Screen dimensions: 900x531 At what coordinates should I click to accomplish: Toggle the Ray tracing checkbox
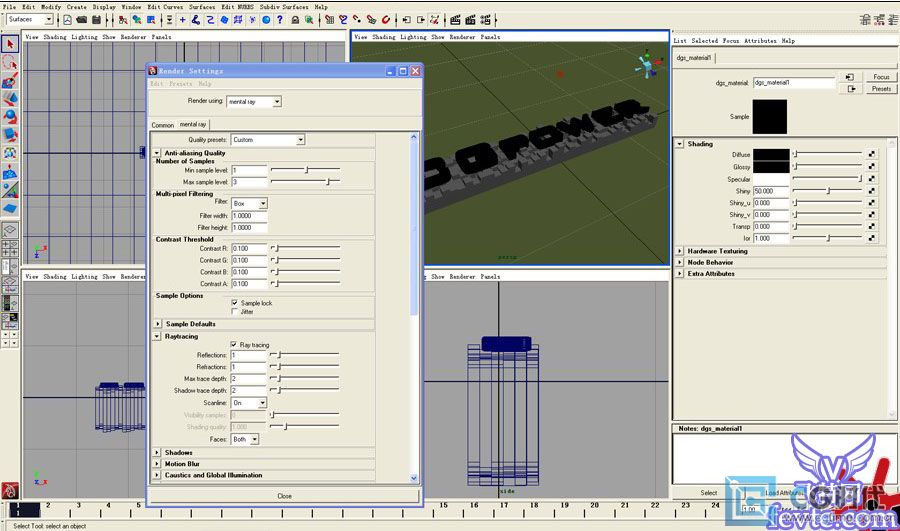[x=234, y=344]
